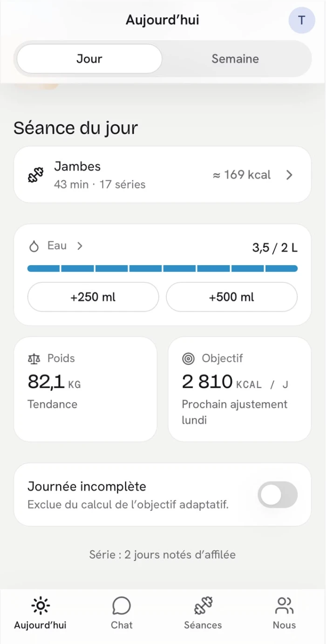This screenshot has width=326, height=644.
Task: Tap the water drop icon
Action: click(x=34, y=247)
